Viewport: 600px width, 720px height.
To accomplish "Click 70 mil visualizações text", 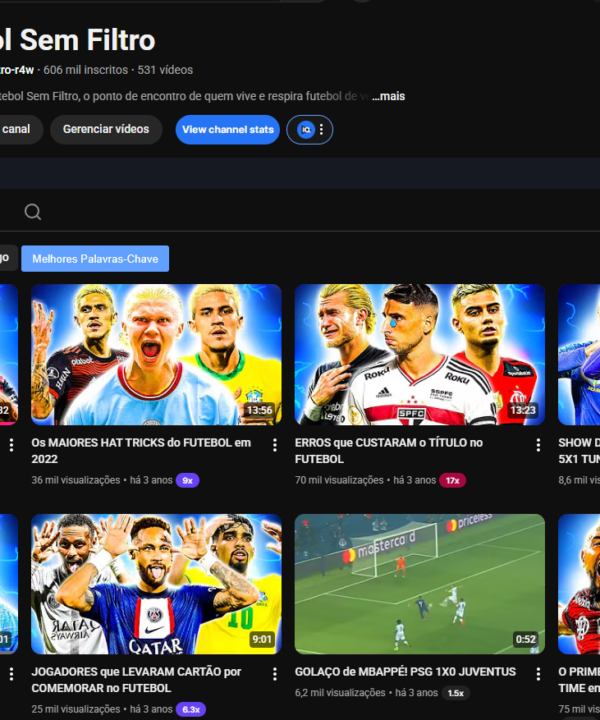I will [339, 480].
